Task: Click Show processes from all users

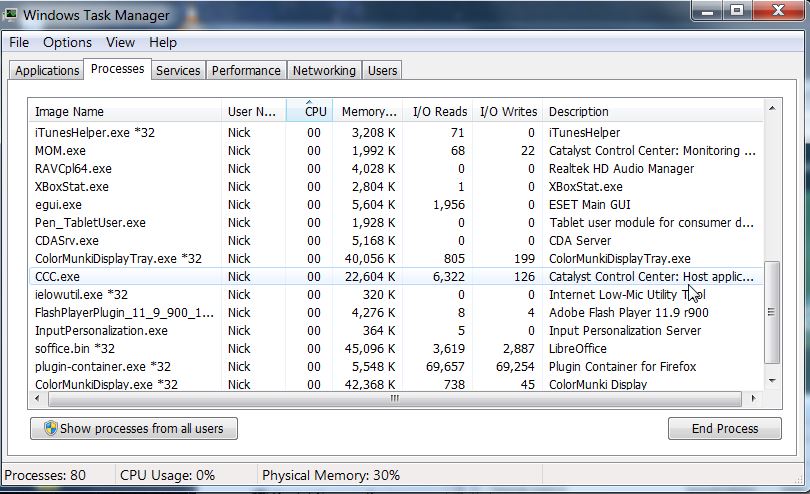Action: click(x=133, y=429)
